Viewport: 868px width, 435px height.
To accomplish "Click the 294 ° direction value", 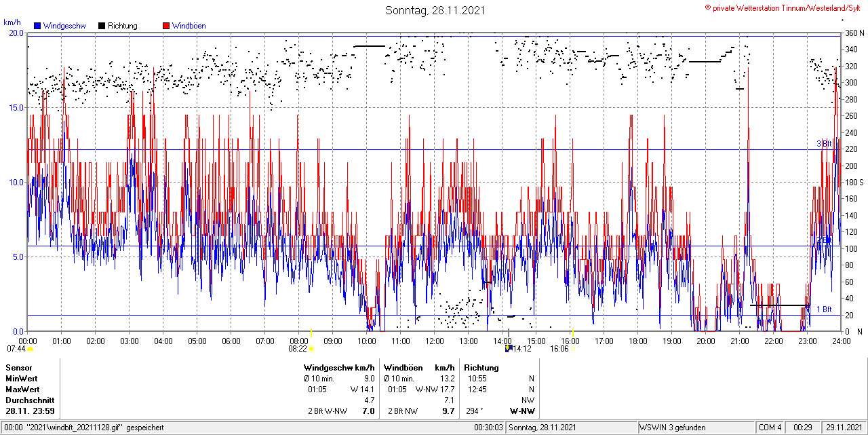I will (475, 411).
